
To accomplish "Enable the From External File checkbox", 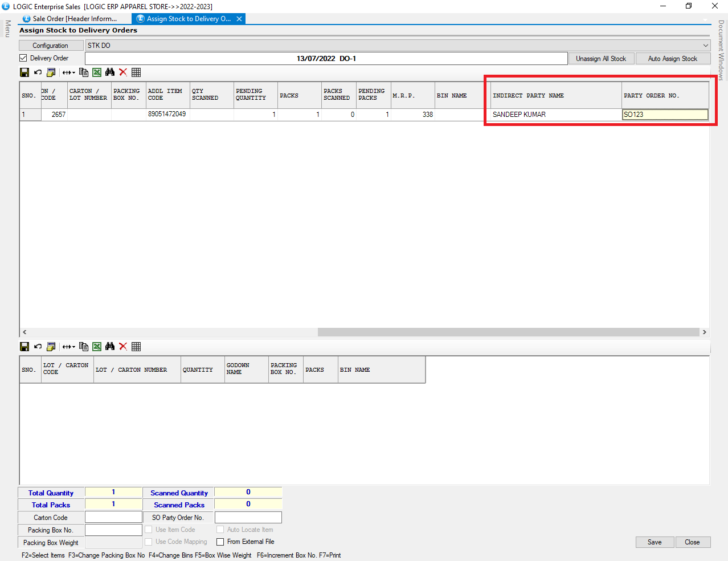I will 220,542.
